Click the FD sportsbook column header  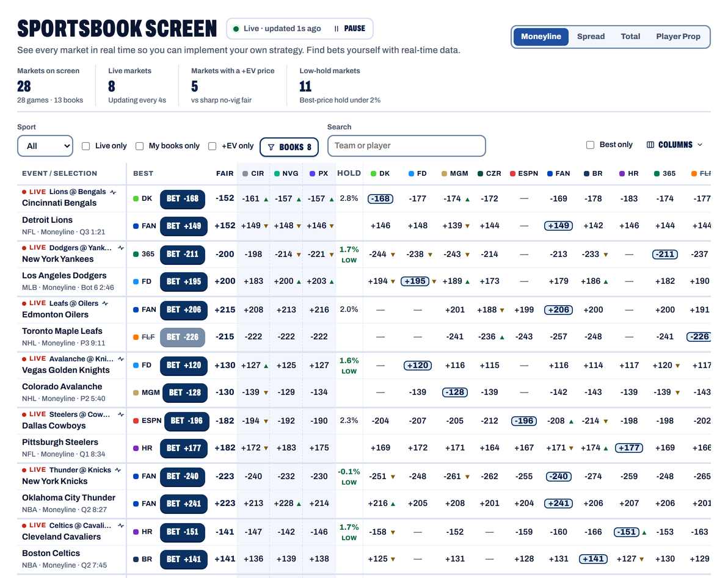click(417, 173)
